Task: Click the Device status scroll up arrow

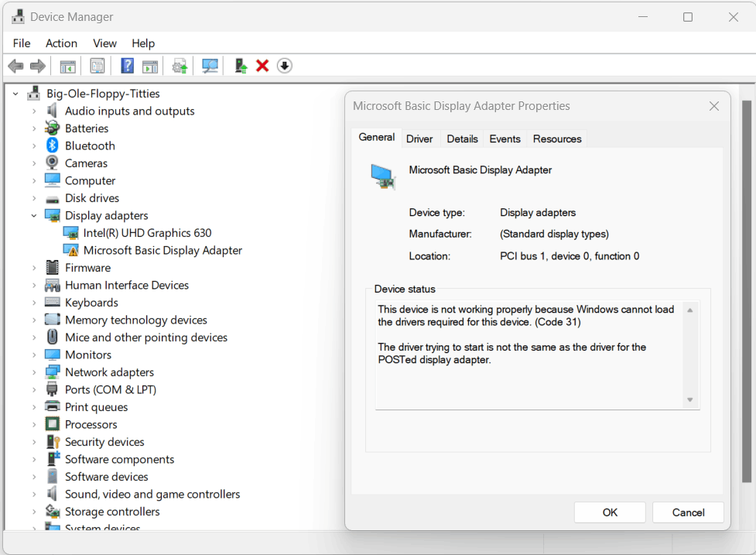Action: [x=690, y=310]
